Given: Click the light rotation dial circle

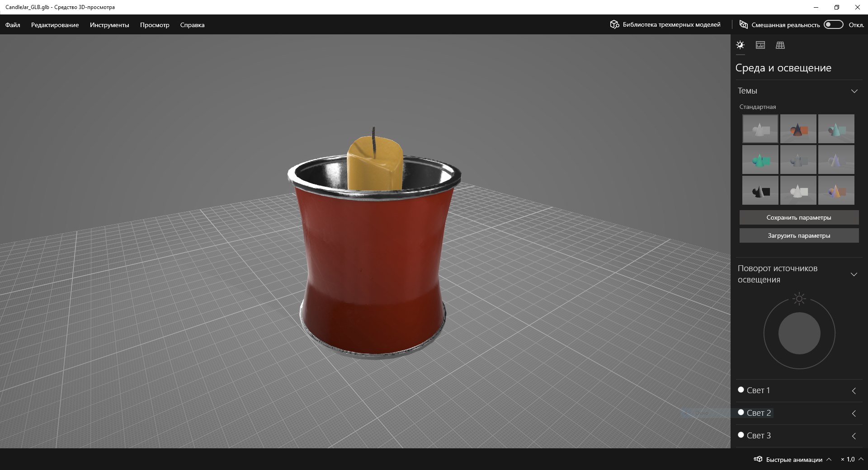Looking at the screenshot, I should (799, 334).
